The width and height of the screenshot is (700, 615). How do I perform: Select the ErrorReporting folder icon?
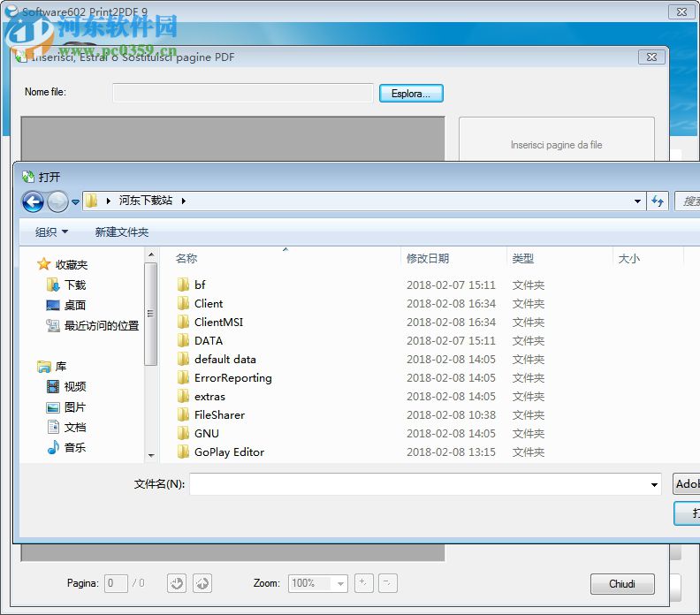pyautogui.click(x=183, y=377)
